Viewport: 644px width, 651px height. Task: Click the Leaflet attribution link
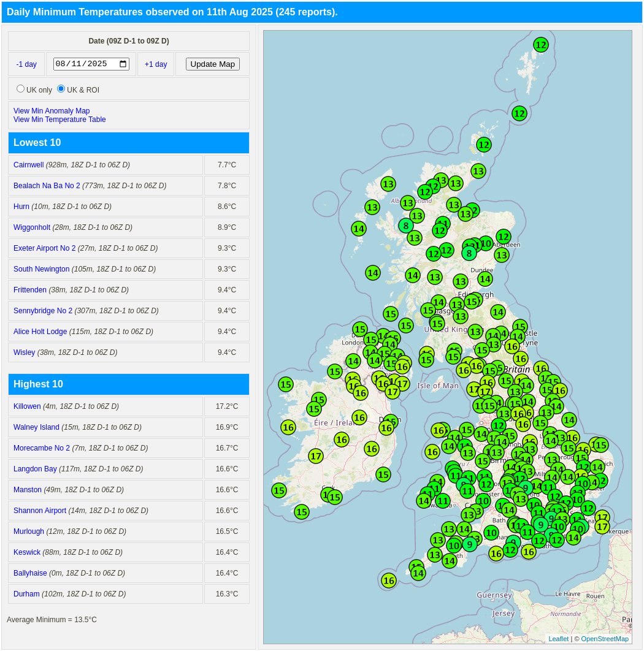click(x=558, y=639)
